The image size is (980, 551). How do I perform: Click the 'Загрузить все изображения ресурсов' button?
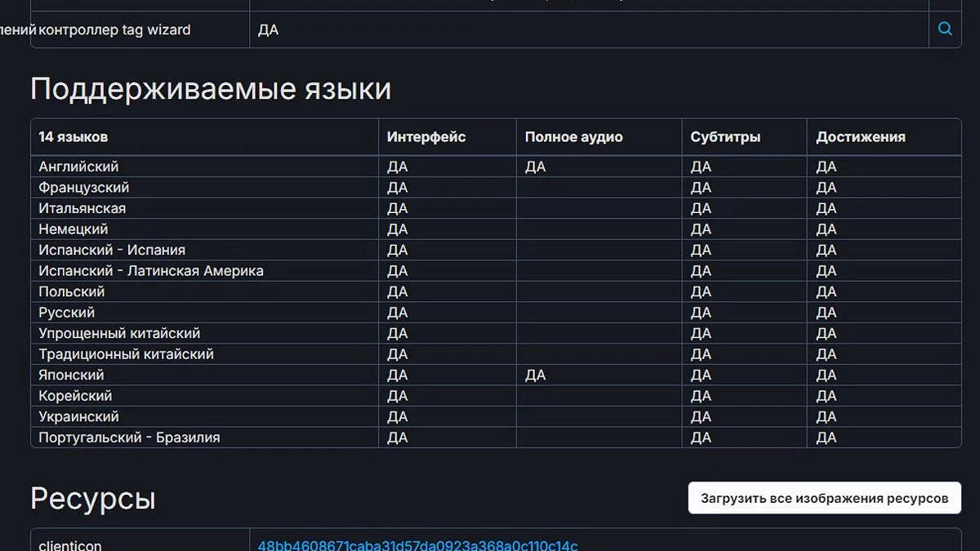click(x=824, y=498)
